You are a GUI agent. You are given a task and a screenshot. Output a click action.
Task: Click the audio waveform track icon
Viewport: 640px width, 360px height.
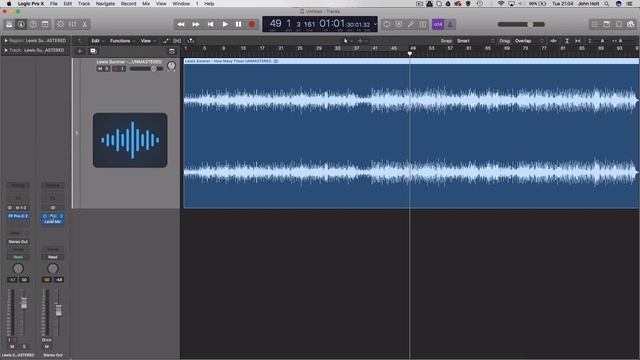130,140
